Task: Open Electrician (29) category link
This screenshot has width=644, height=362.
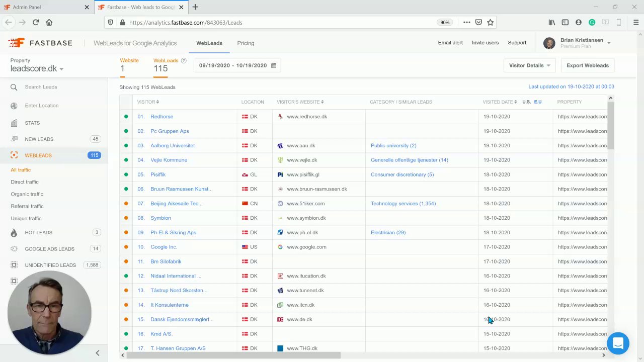Action: point(388,233)
